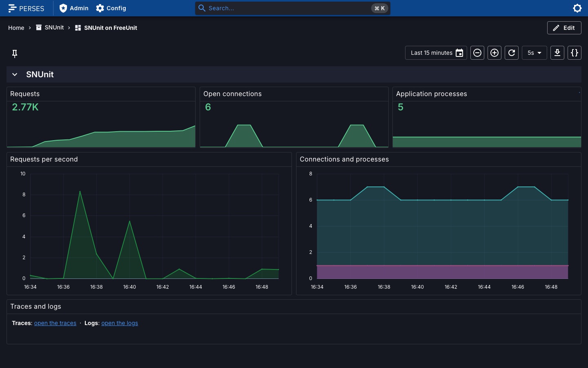Collapse the SNUnit panel group

[x=15, y=74]
